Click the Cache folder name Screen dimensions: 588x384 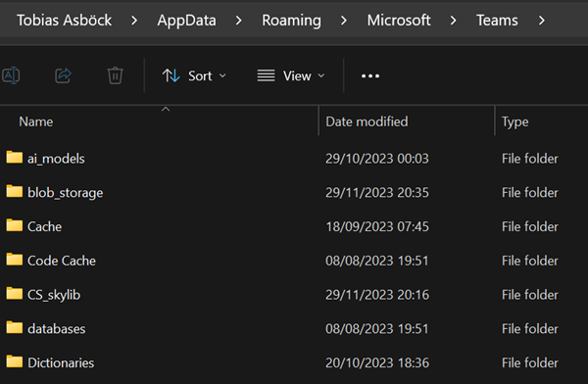(x=44, y=226)
